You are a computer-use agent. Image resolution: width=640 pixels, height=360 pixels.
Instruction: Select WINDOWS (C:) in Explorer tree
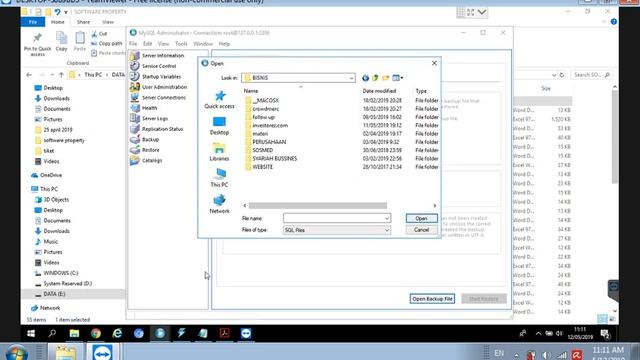pos(60,273)
